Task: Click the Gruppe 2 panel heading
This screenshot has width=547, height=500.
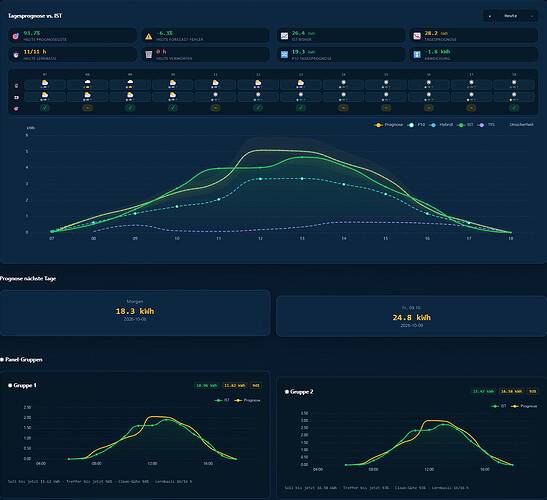Action: tap(299, 392)
